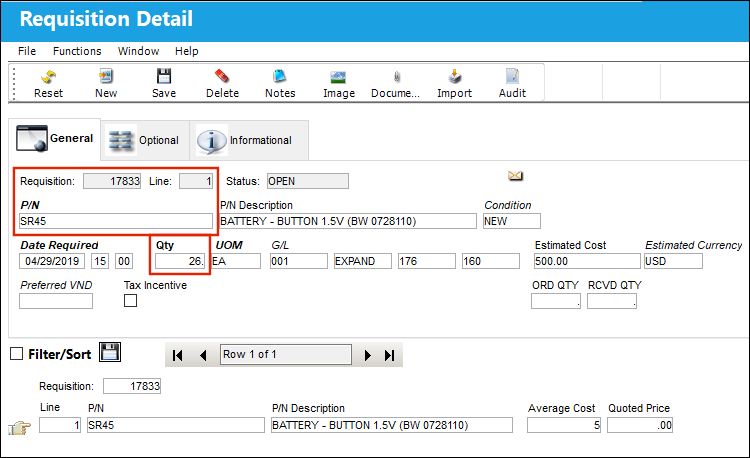Check the Tax Incentive checkbox
The height and width of the screenshot is (458, 750).
pyautogui.click(x=131, y=301)
